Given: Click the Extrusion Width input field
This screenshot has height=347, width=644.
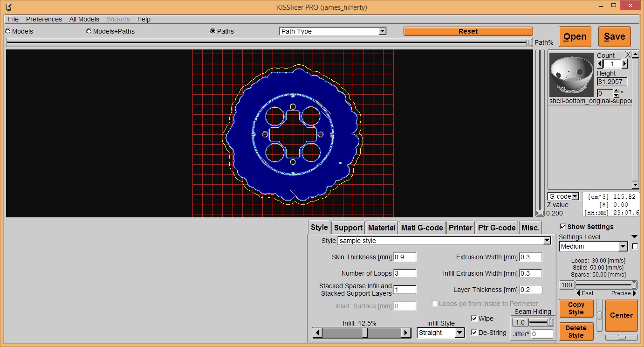Looking at the screenshot, I should (x=531, y=257).
